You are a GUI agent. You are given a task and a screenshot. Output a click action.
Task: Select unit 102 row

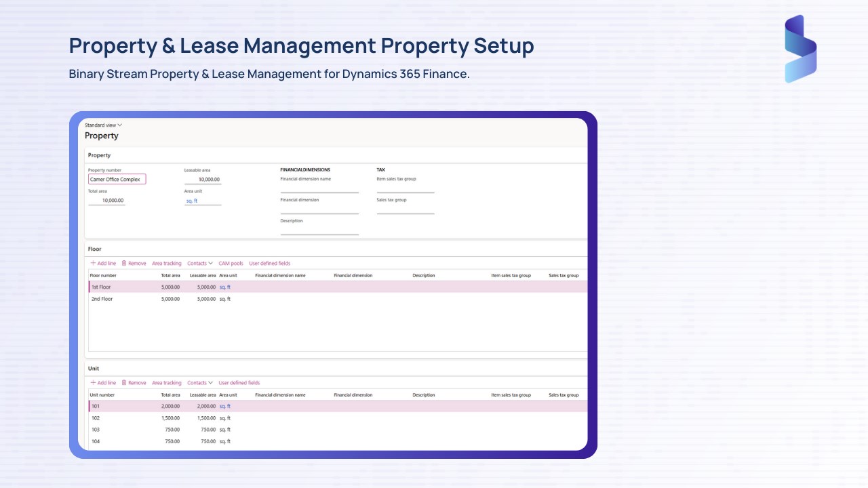[x=338, y=418]
